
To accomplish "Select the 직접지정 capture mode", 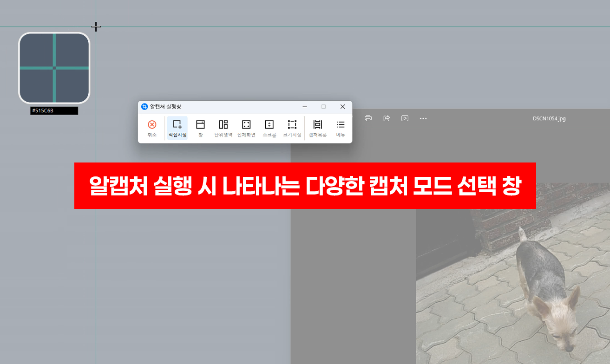I will (x=177, y=128).
